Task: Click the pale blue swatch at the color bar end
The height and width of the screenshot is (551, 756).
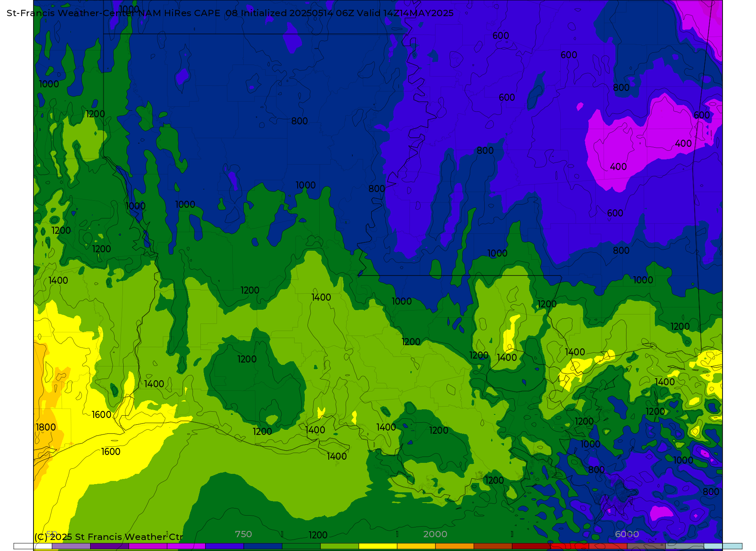Action: 723,546
